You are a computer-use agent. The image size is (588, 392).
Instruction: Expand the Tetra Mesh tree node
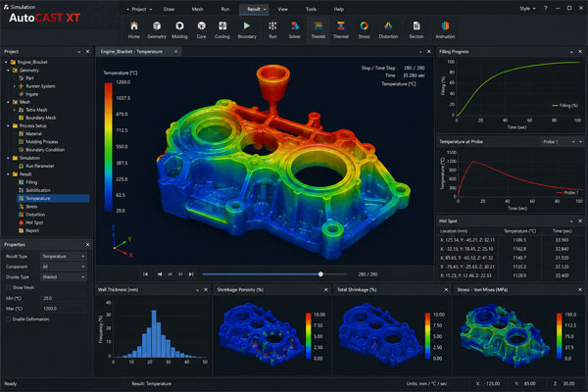click(15, 110)
